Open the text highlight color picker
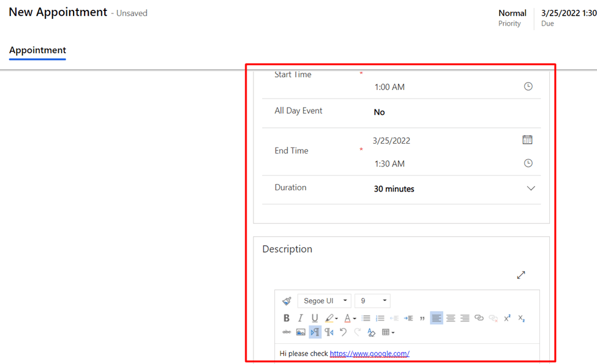This screenshot has width=597, height=364. (331, 318)
